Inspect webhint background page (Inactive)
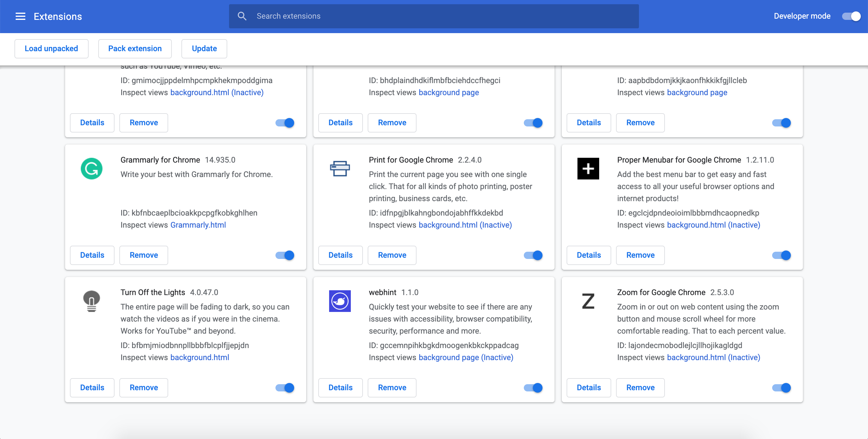The width and height of the screenshot is (868, 439). click(x=466, y=357)
